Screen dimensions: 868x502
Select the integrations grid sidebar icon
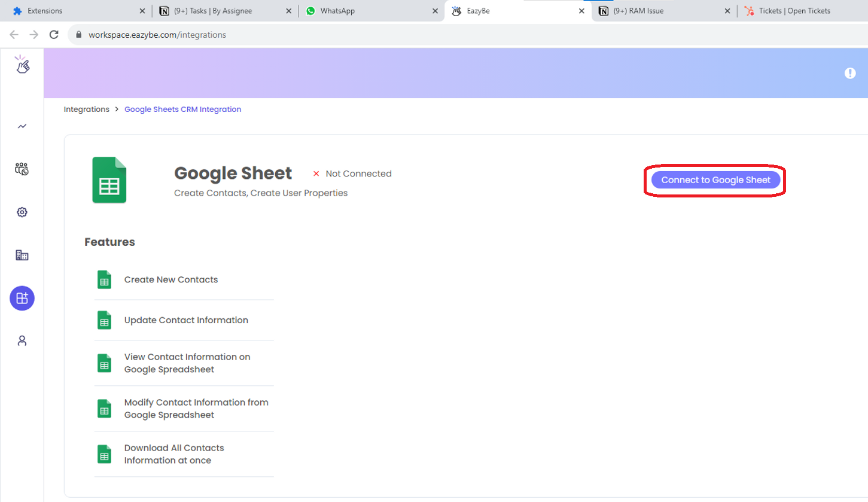(22, 298)
